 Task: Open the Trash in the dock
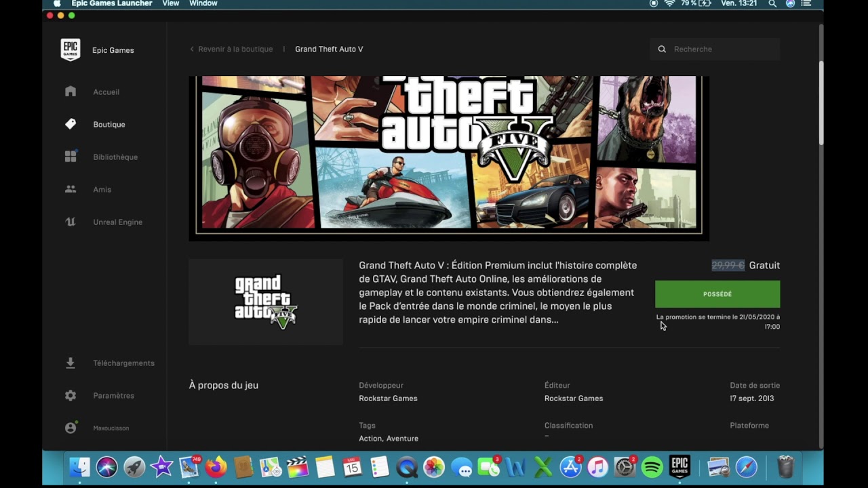click(x=785, y=467)
